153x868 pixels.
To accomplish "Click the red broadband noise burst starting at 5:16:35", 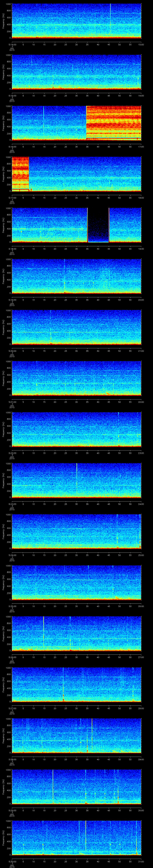I will point(114,123).
